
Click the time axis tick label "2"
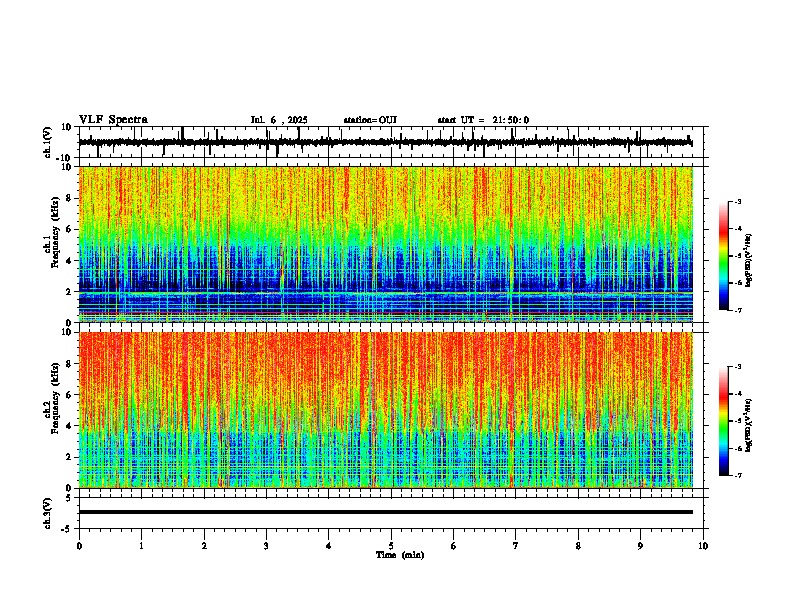[204, 546]
